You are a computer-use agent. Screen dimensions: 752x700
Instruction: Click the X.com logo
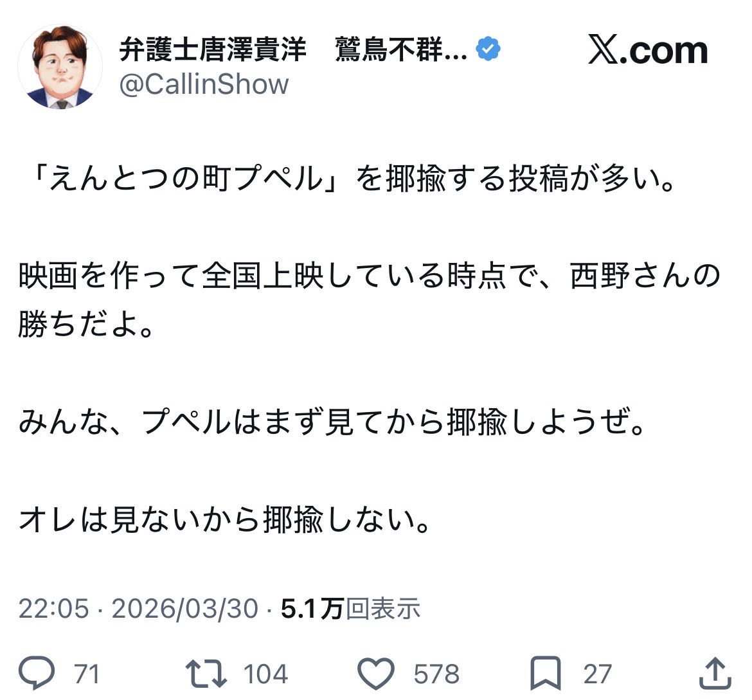pyautogui.click(x=647, y=51)
